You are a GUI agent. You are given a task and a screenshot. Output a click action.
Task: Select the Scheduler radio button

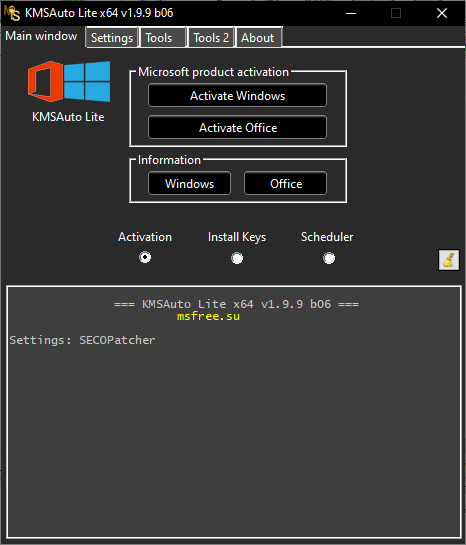coord(329,258)
